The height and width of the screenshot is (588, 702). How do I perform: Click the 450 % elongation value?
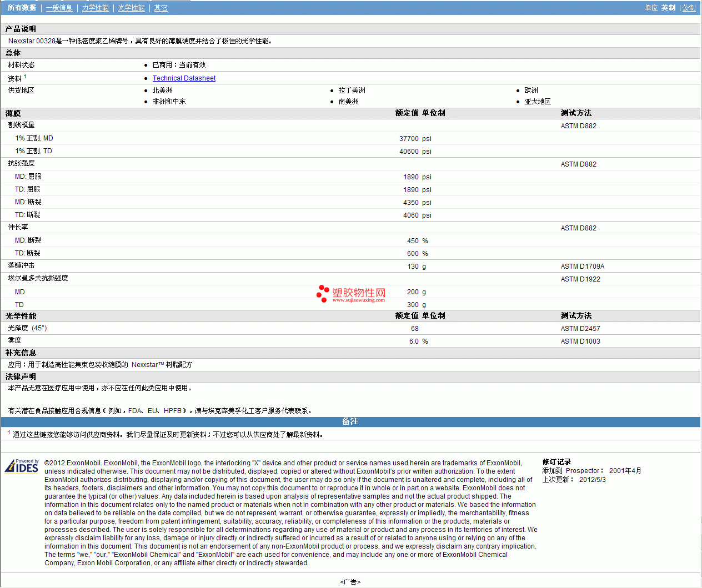418,241
